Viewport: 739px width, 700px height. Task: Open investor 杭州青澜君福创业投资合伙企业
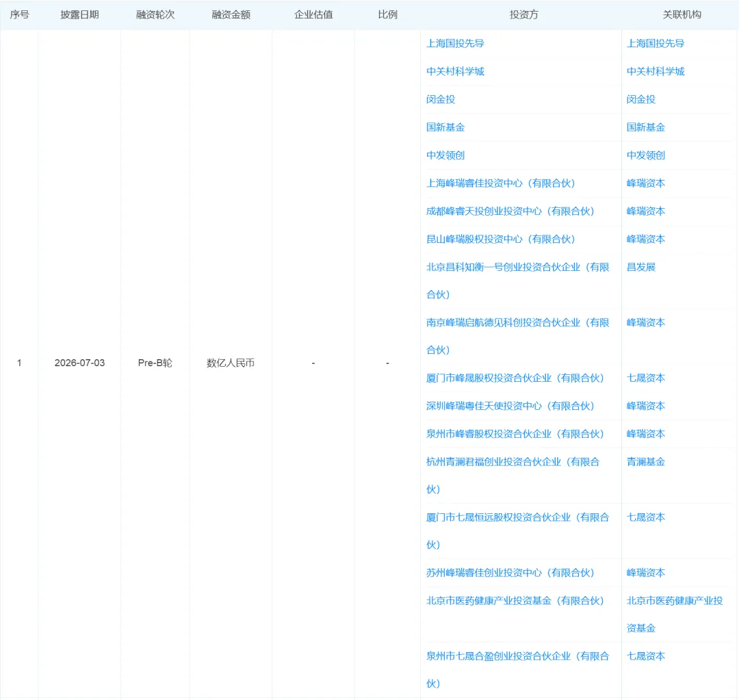click(513, 475)
